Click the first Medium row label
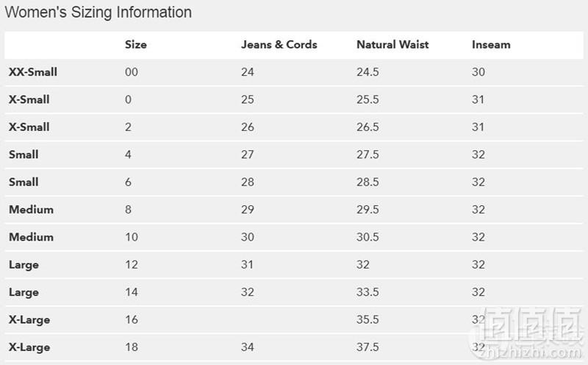Screen dimensions: 588x365 click(31, 210)
